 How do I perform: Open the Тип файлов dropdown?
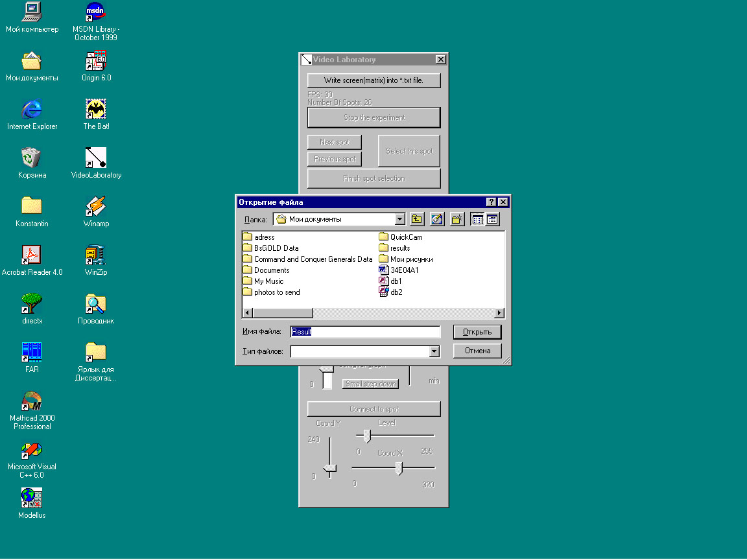[x=434, y=351]
